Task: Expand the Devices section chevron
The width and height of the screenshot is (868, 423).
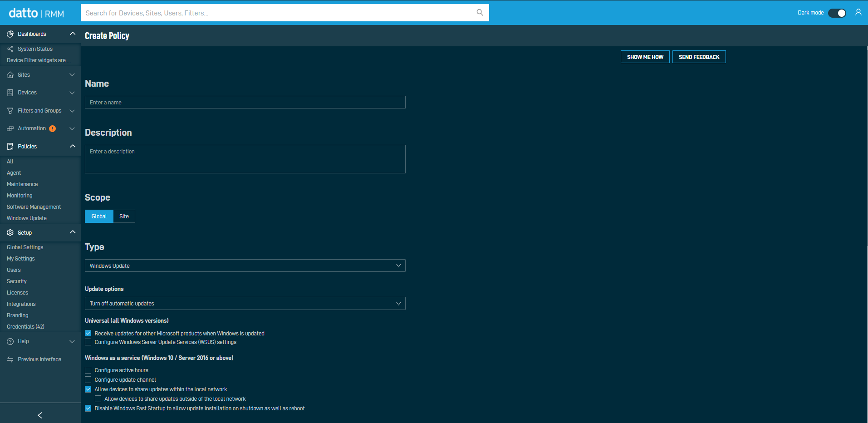Action: click(72, 93)
